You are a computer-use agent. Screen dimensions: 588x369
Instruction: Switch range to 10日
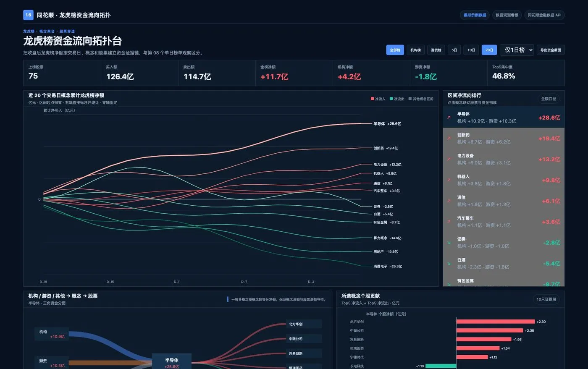coord(471,50)
